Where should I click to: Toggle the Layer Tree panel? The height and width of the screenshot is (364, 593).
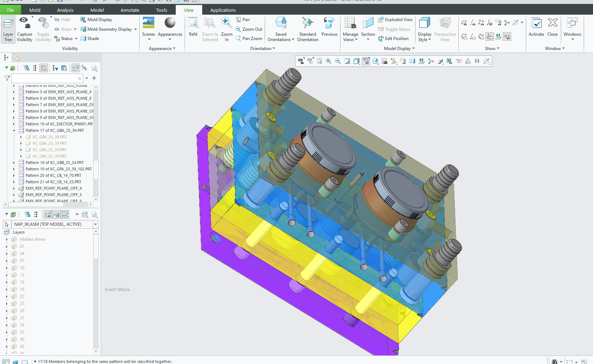[8, 29]
